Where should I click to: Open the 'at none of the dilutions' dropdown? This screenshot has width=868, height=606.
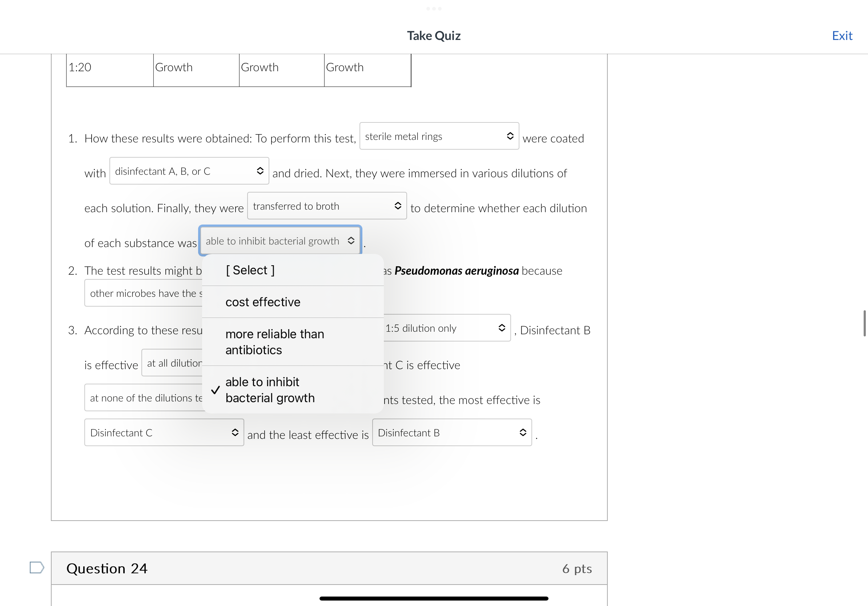click(144, 398)
